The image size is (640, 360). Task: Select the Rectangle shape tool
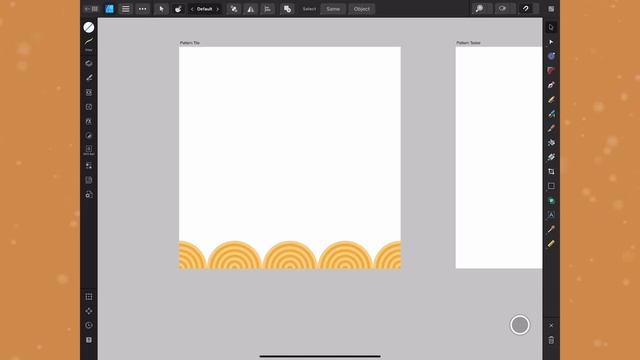point(551,186)
